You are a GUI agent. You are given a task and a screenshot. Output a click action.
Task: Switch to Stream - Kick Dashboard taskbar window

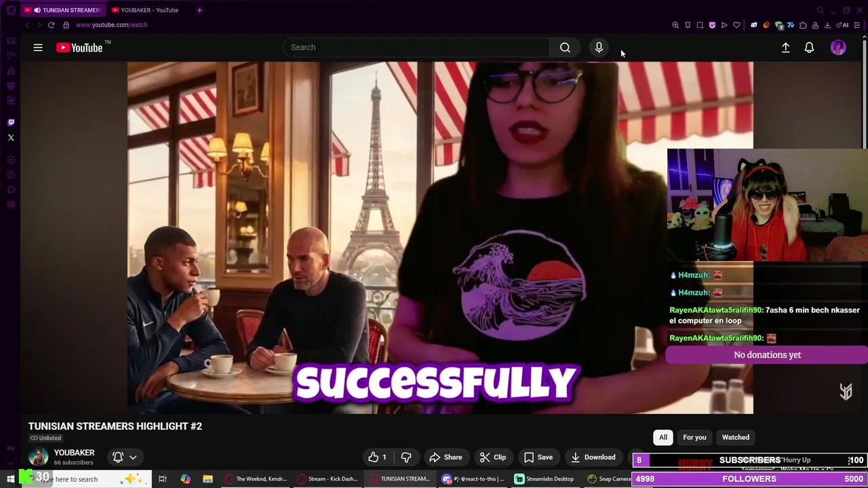point(328,479)
